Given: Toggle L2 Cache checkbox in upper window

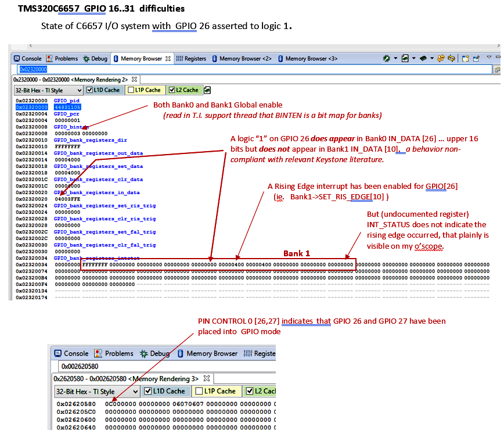Looking at the screenshot, I should point(172,90).
